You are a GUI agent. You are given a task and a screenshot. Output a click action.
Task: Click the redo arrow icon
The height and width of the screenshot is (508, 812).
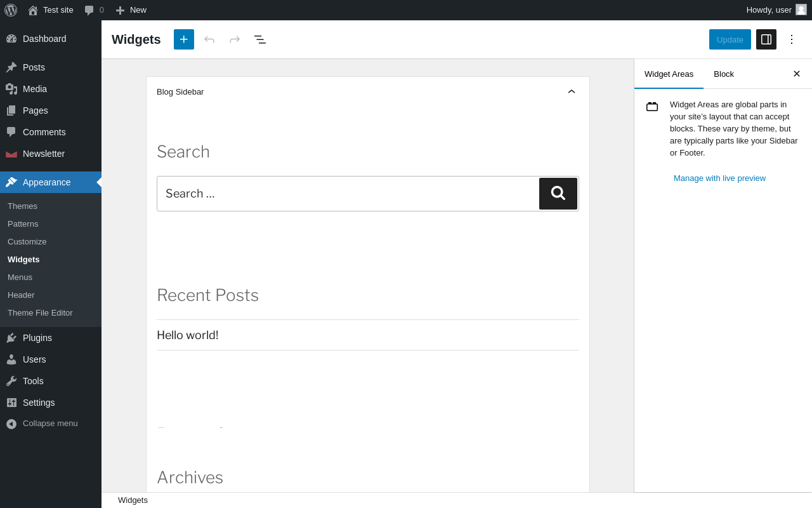[235, 39]
